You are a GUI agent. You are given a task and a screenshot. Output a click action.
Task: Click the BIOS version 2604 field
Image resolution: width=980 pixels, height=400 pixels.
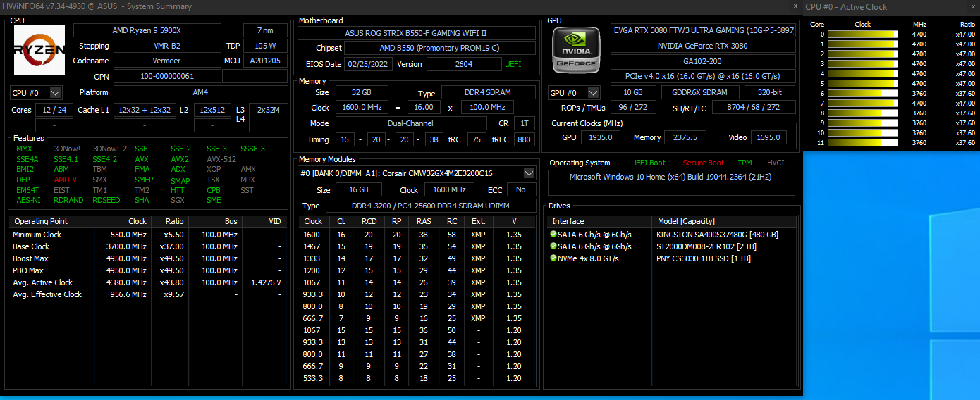tap(463, 64)
